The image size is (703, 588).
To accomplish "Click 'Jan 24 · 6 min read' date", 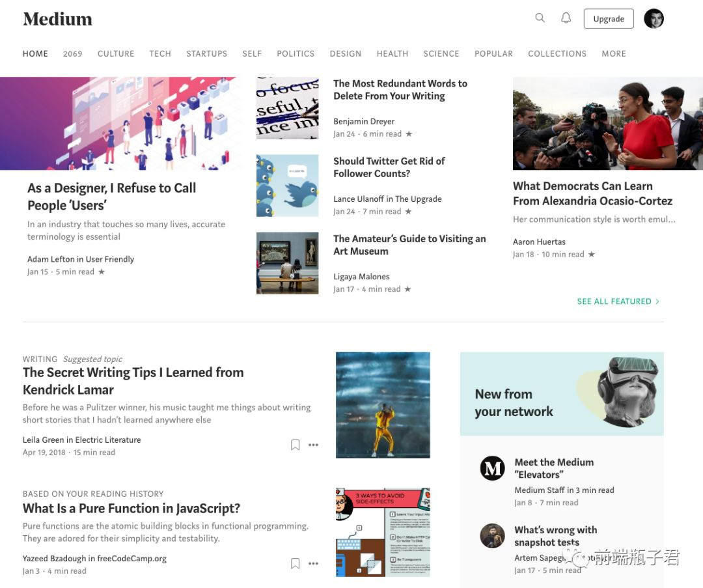I will coord(367,133).
